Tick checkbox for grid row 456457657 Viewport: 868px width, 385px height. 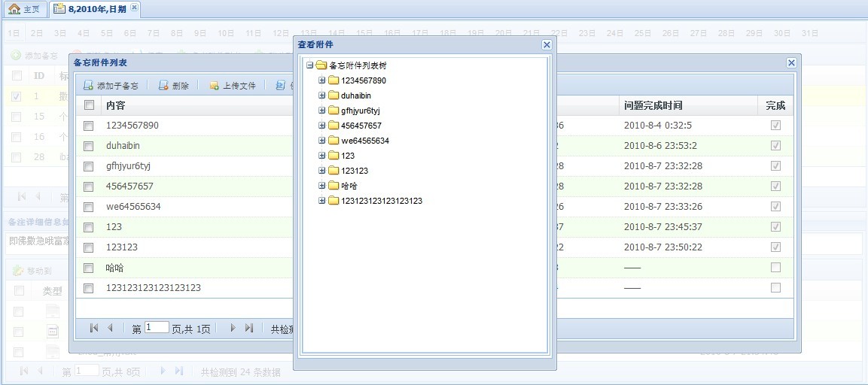click(x=89, y=187)
